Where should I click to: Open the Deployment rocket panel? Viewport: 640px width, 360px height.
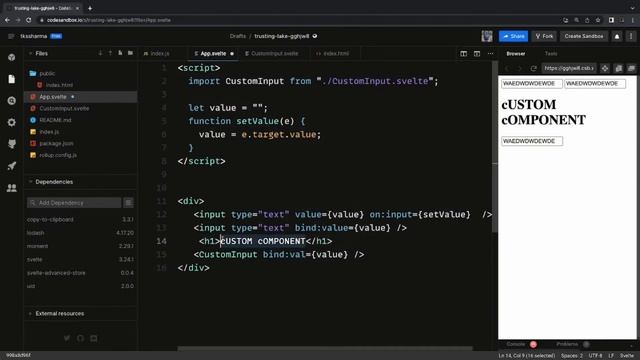click(11, 166)
